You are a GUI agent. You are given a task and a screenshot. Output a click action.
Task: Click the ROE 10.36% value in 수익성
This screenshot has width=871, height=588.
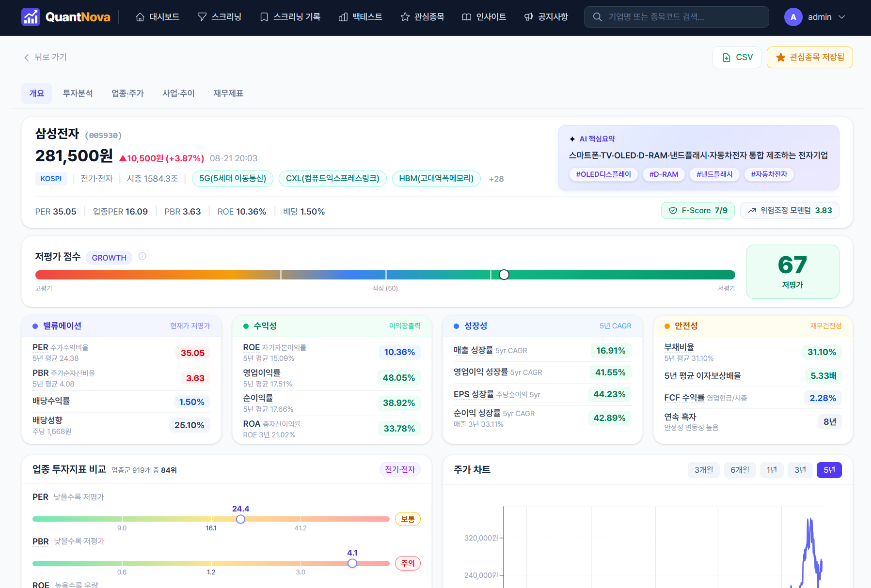click(399, 352)
